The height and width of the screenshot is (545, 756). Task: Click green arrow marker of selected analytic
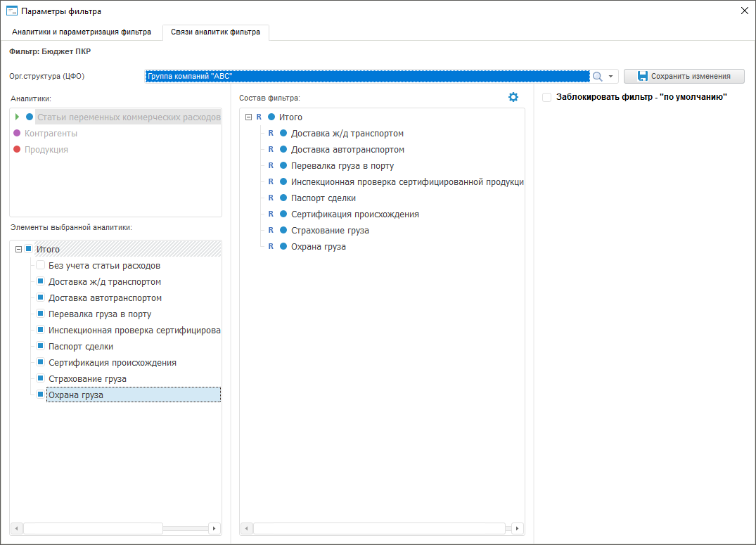[x=17, y=117]
